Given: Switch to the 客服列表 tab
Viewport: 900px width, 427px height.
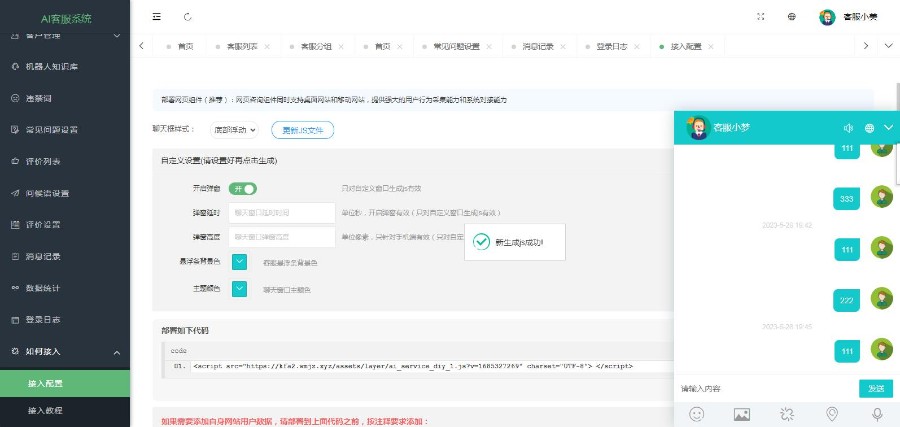Looking at the screenshot, I should pyautogui.click(x=242, y=46).
